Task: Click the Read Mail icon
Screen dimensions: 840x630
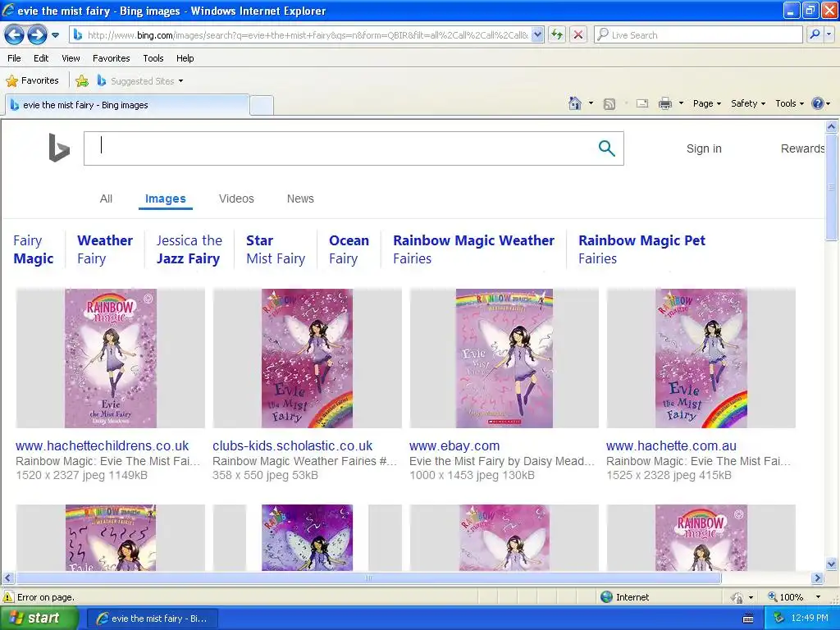Action: [642, 104]
